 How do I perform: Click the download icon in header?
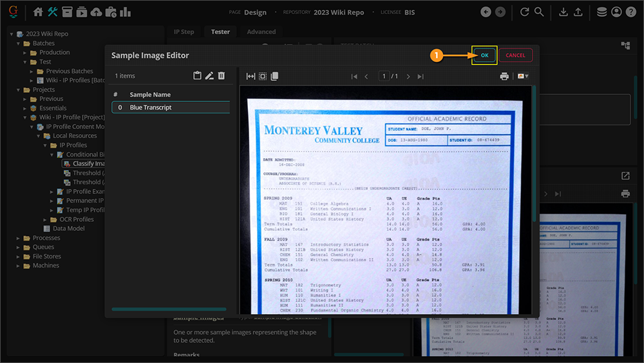coord(563,12)
